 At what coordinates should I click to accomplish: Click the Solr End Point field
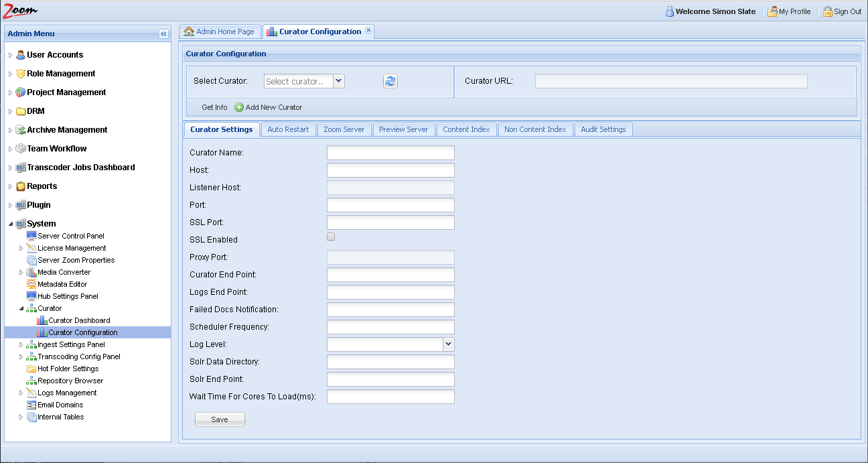click(x=390, y=379)
